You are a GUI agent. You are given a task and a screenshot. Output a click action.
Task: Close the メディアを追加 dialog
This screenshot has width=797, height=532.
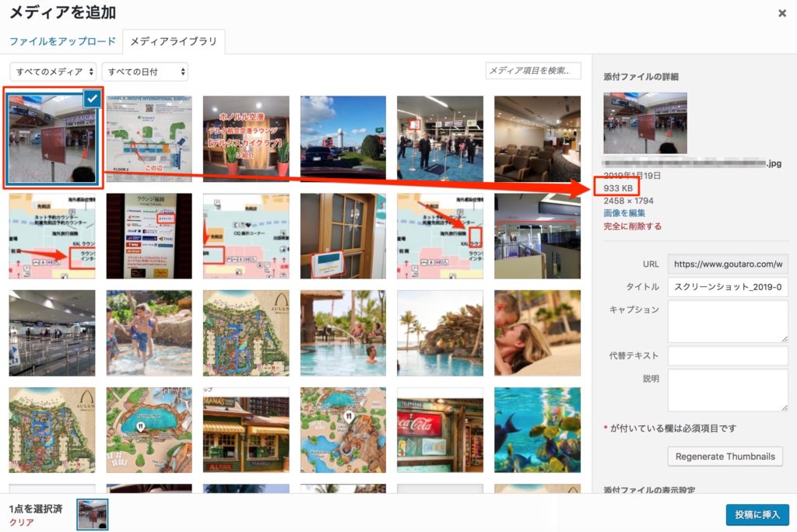[x=781, y=14]
